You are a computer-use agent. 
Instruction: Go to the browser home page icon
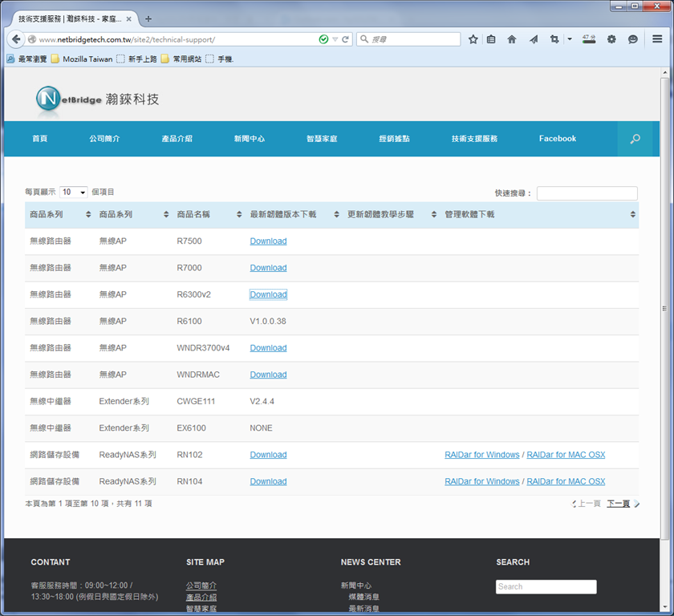pos(512,39)
